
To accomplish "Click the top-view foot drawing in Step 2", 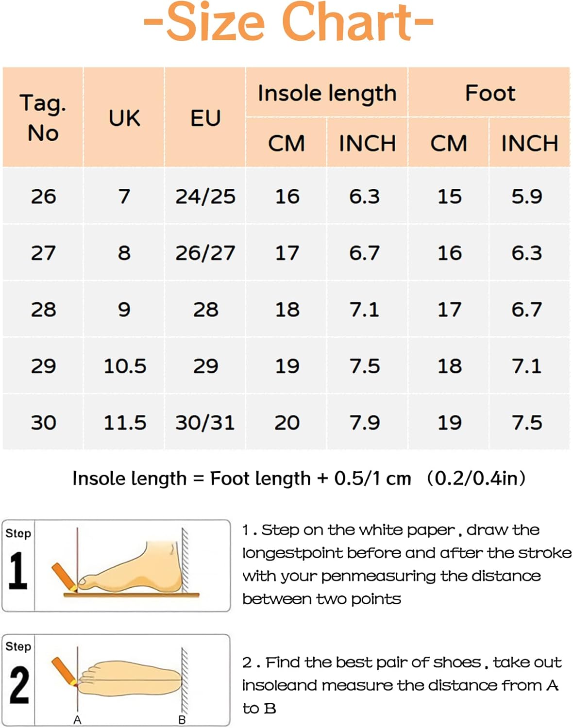I will 130,678.
